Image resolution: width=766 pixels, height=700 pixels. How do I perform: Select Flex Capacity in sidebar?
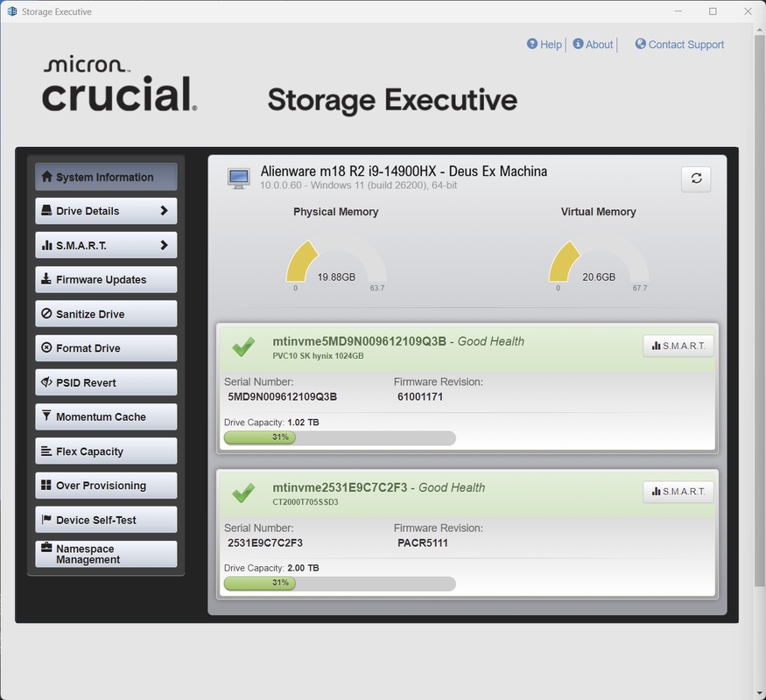pos(106,451)
